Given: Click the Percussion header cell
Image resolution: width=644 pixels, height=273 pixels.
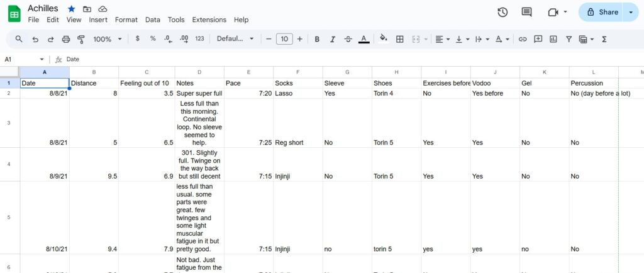Looking at the screenshot, I should pos(594,83).
